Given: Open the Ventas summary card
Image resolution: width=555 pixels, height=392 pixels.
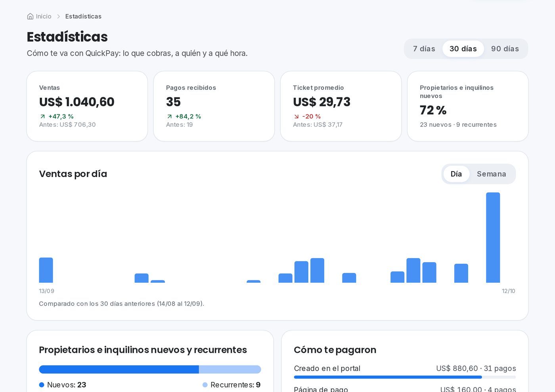Looking at the screenshot, I should coord(87,106).
